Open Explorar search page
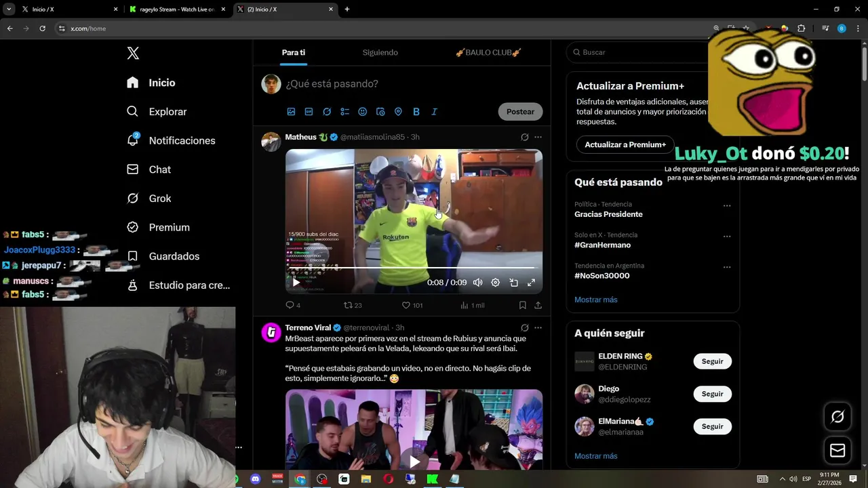Image resolution: width=868 pixels, height=488 pixels. tap(157, 112)
